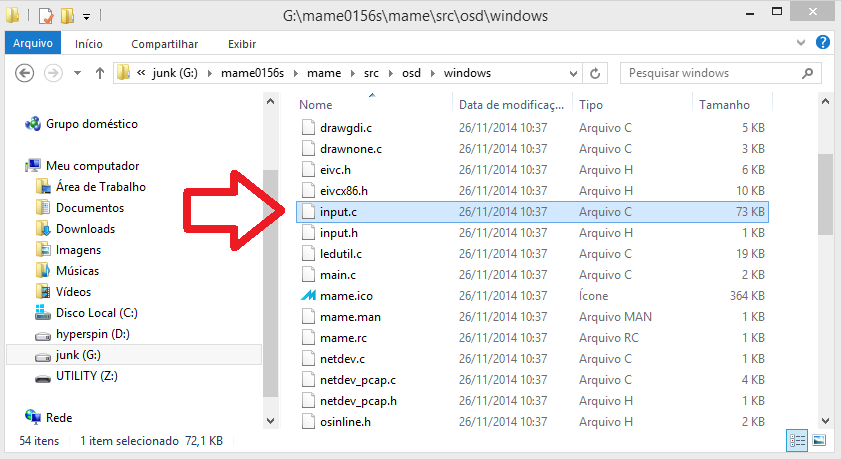Viewport: 841px width, 459px height.
Task: Click New folder icon in quick access toolbar
Action: (x=67, y=16)
